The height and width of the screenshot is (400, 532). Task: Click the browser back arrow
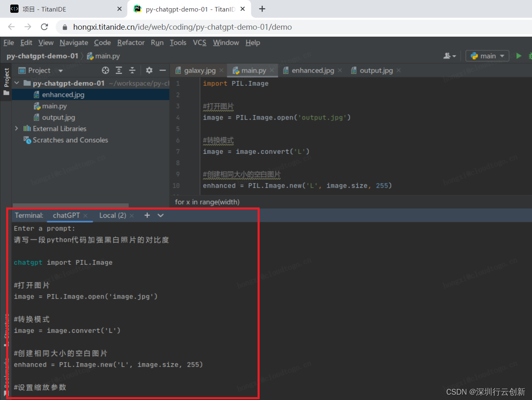point(11,27)
